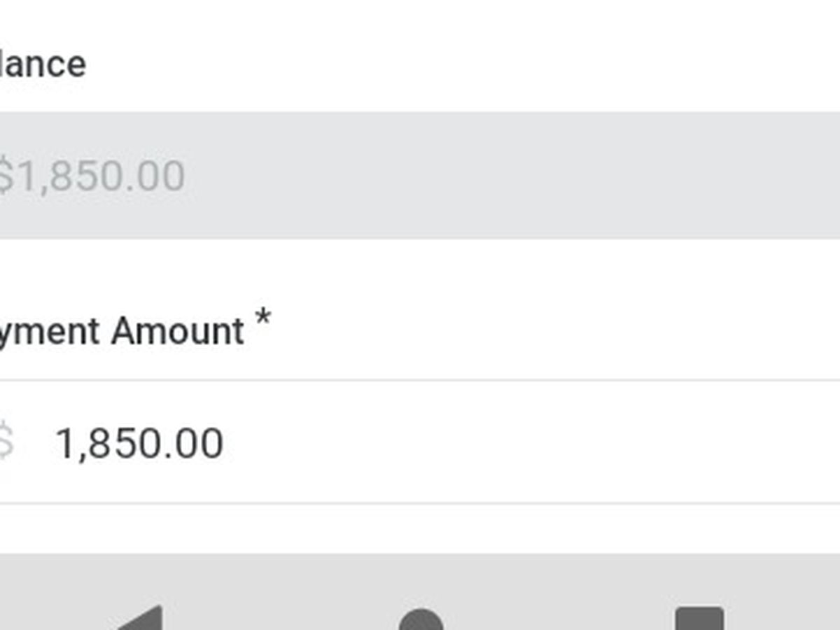Click the dollar sign prefix in Payment Amount
This screenshot has width=840, height=630.
[x=4, y=442]
